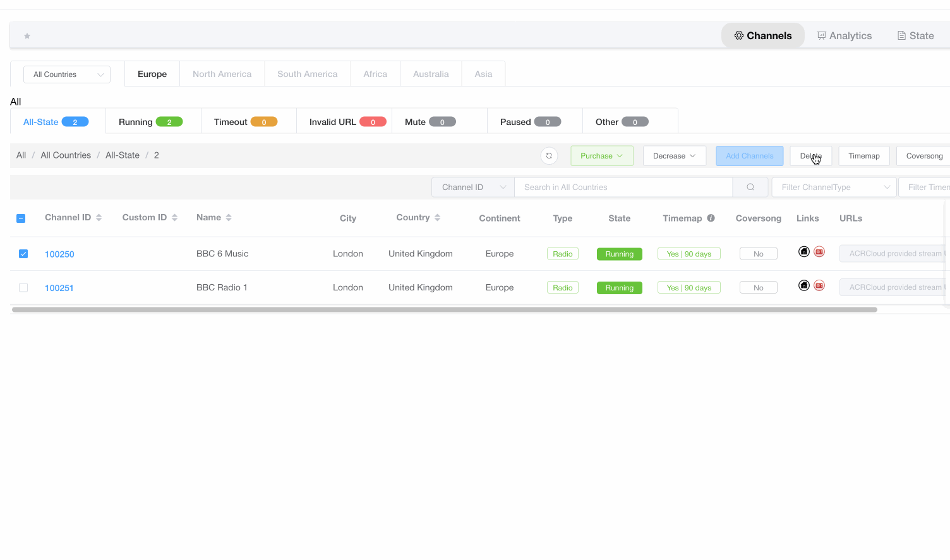
Task: Click the star favorite icon
Action: (x=27, y=36)
